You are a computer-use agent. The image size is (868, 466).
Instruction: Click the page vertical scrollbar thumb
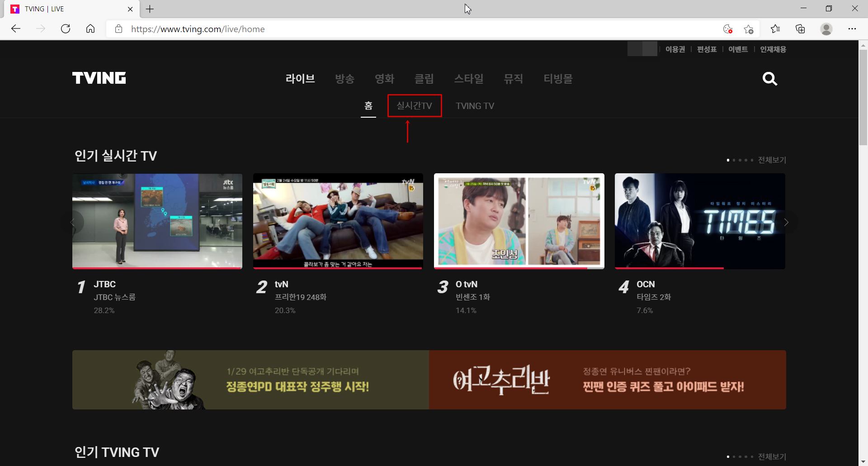tap(863, 97)
